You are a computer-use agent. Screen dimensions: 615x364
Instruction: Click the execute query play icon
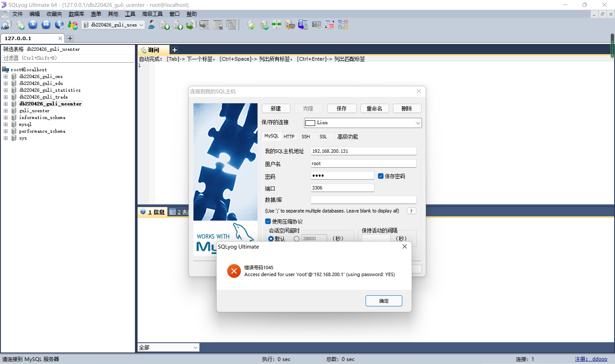tap(33, 25)
